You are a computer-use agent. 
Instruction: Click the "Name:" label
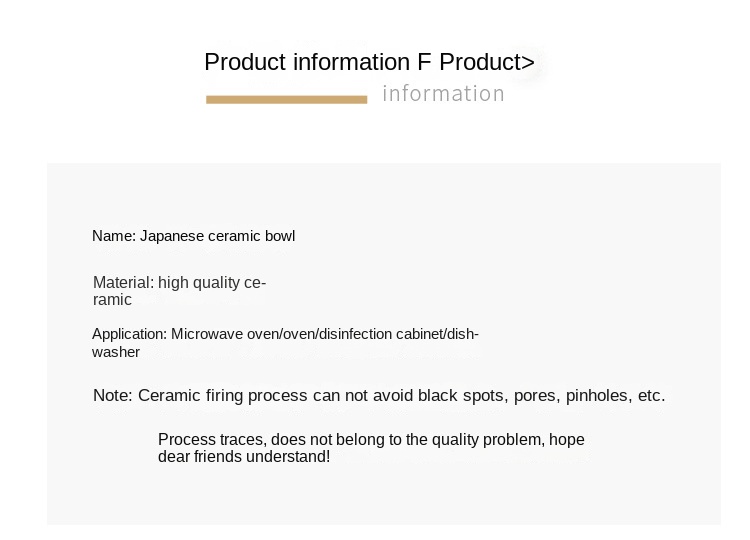coord(114,236)
